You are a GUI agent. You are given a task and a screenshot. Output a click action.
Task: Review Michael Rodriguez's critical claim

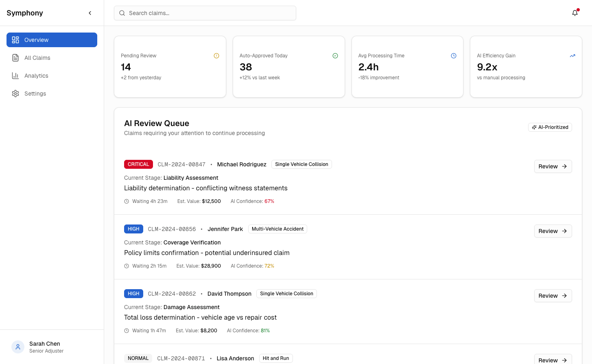click(553, 166)
